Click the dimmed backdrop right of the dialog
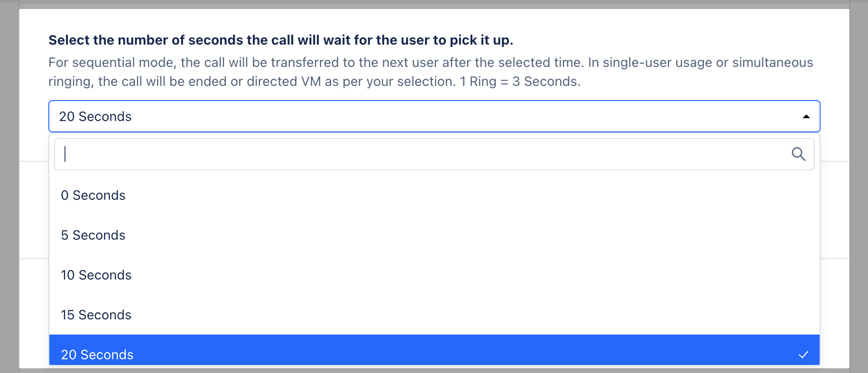 pyautogui.click(x=859, y=190)
